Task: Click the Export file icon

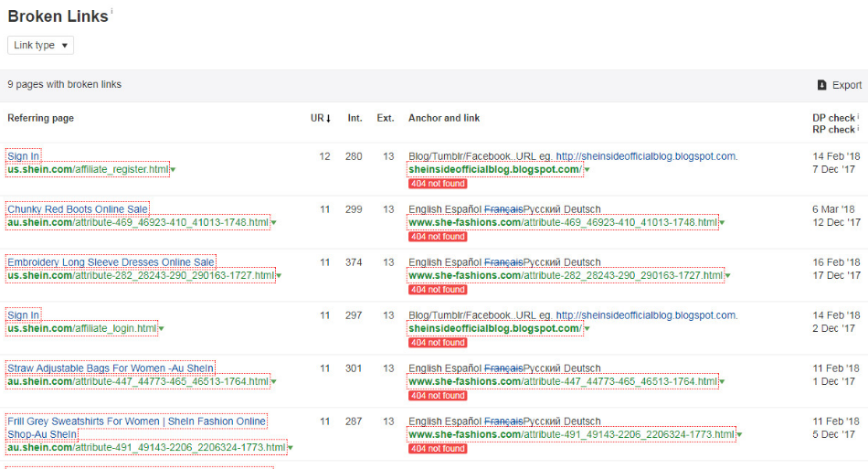Action: 821,85
